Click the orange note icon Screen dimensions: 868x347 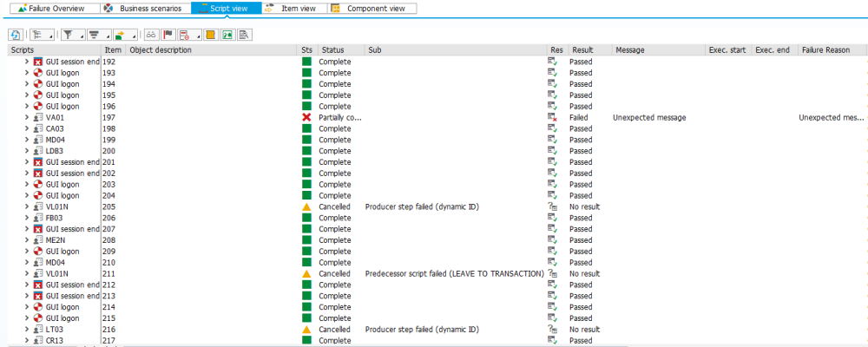coord(210,35)
